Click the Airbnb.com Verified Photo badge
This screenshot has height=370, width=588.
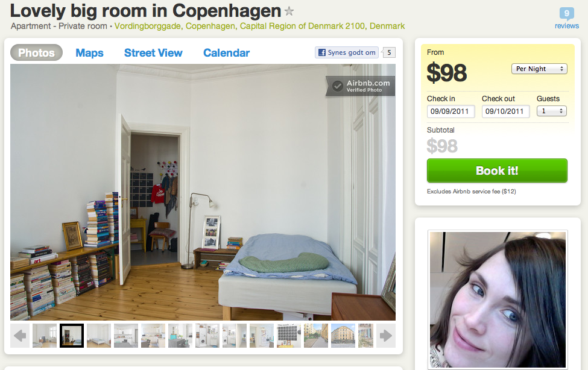click(x=361, y=86)
